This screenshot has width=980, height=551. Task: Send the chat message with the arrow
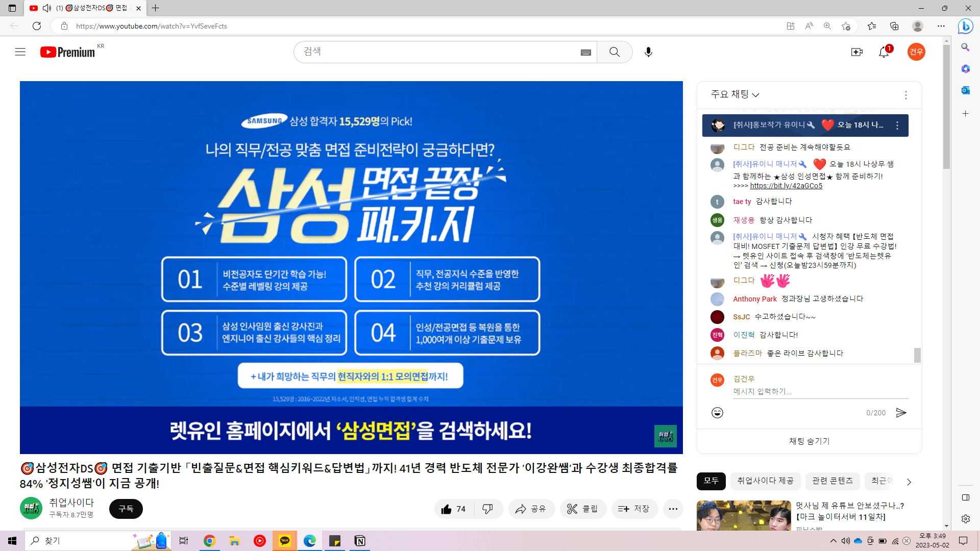click(x=901, y=413)
